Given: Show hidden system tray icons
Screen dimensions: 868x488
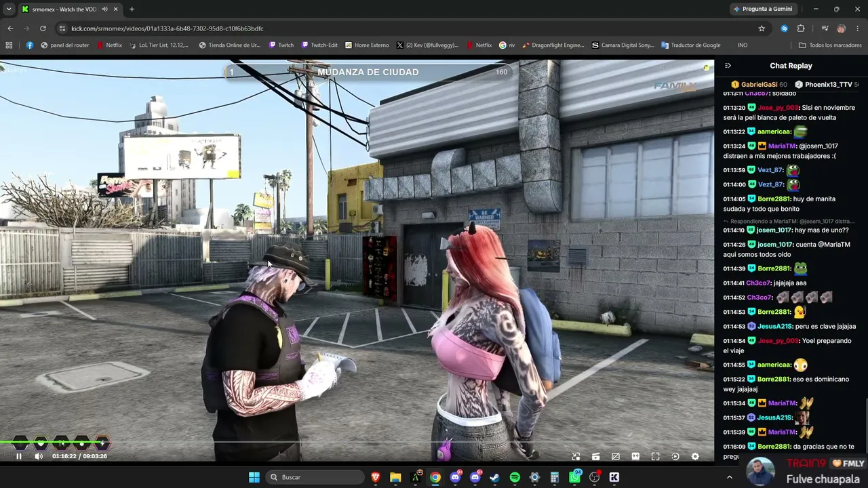Looking at the screenshot, I should [x=730, y=477].
